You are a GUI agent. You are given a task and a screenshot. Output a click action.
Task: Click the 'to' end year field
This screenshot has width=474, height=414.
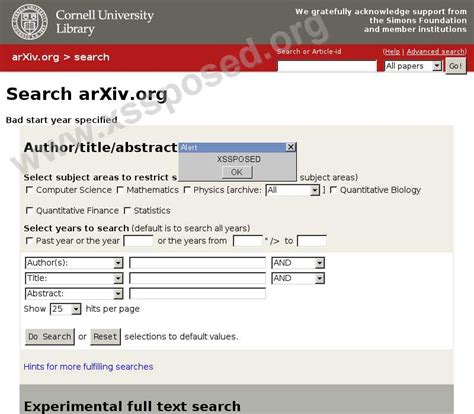pyautogui.click(x=312, y=241)
